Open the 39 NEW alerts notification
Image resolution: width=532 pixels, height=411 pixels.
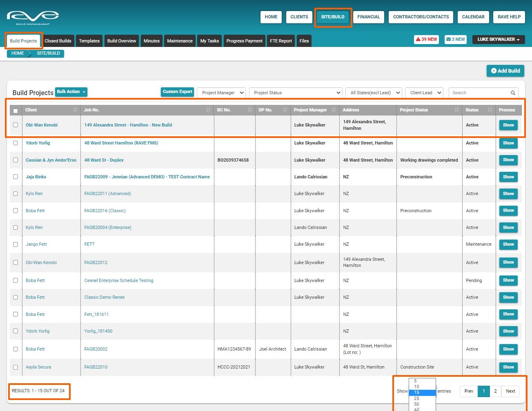click(x=426, y=40)
